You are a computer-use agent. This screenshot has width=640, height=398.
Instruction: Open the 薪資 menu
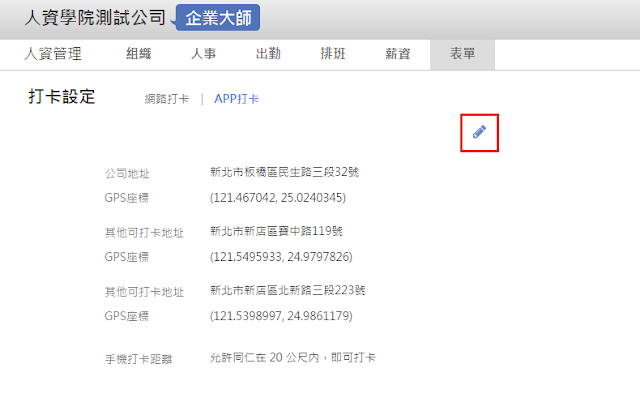pos(398,54)
